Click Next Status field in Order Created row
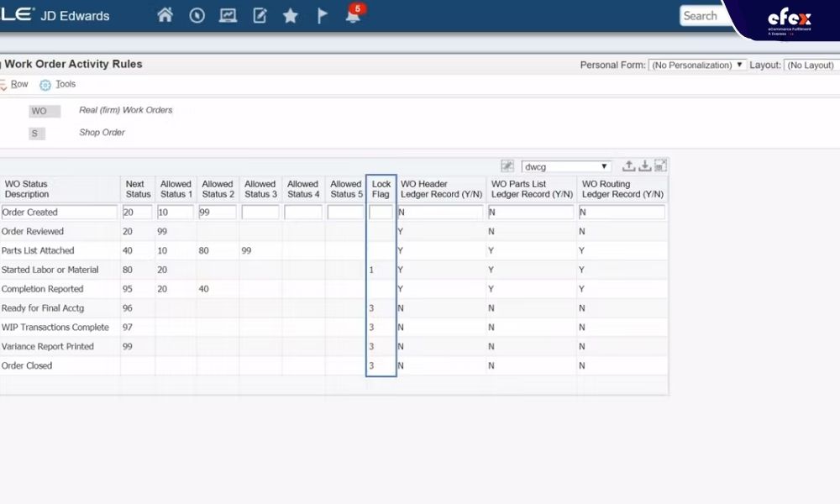Screen dimensions: 840x504 pos(137,212)
